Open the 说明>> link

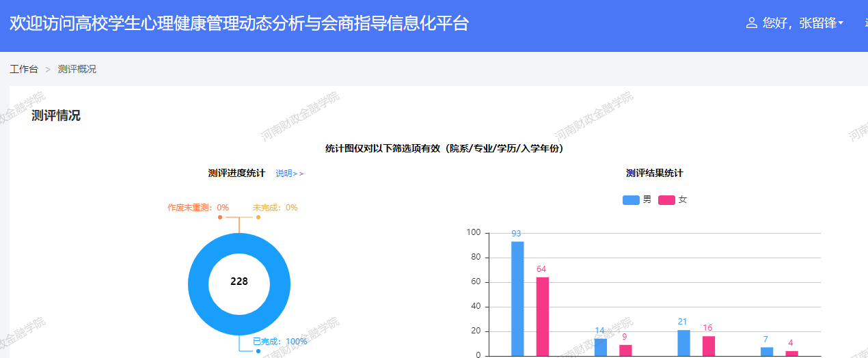290,174
